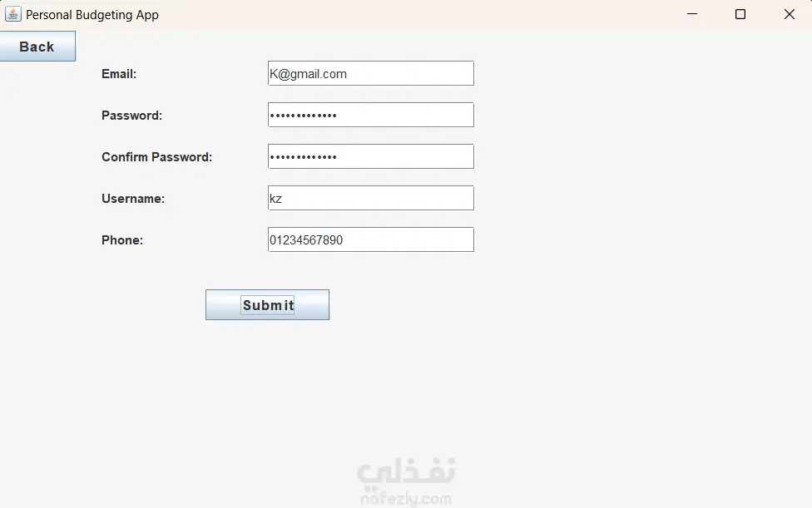Screen dimensions: 812x508
Task: Click into the Password field
Action: pos(370,115)
